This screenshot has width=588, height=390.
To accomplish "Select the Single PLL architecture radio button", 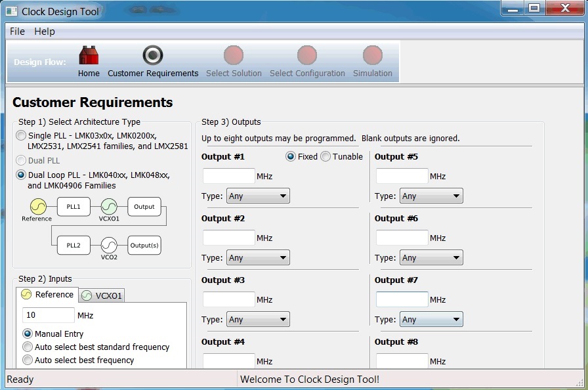I will tap(21, 135).
